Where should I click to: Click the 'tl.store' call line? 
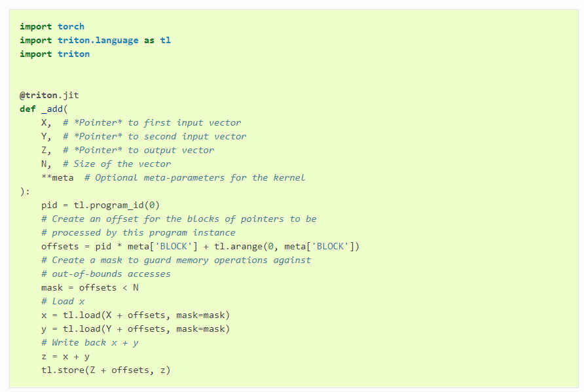coord(106,370)
